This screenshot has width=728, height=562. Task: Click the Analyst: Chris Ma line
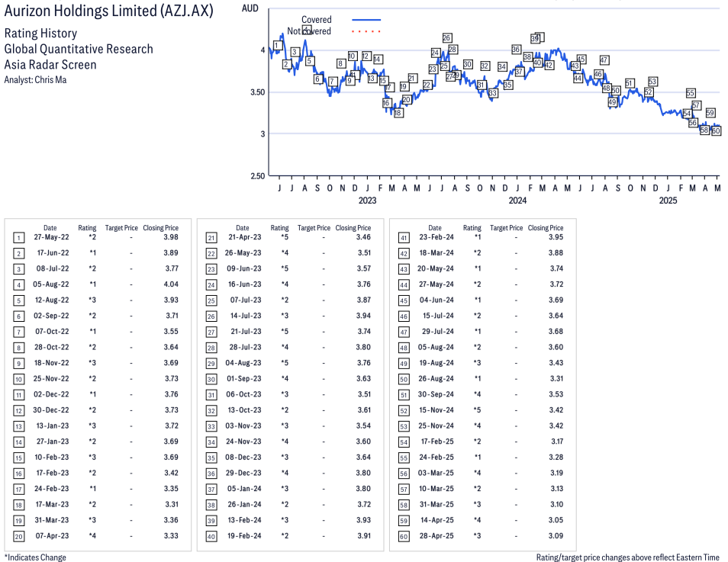point(35,80)
